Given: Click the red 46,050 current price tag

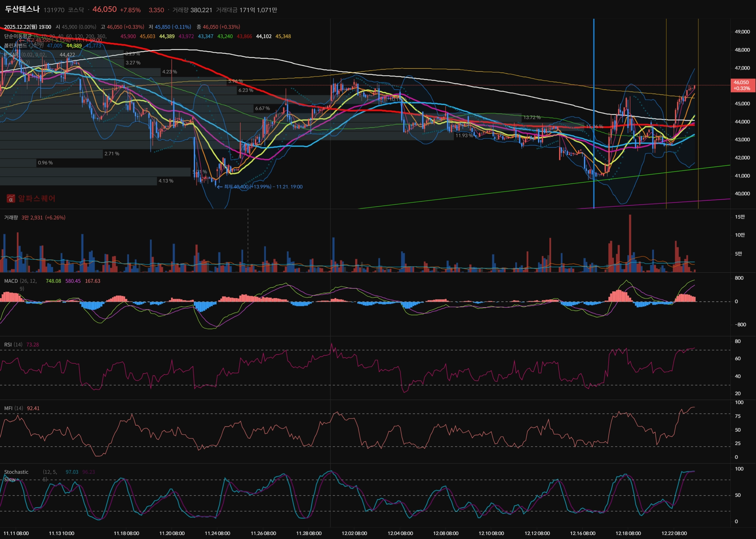Looking at the screenshot, I should [x=742, y=85].
